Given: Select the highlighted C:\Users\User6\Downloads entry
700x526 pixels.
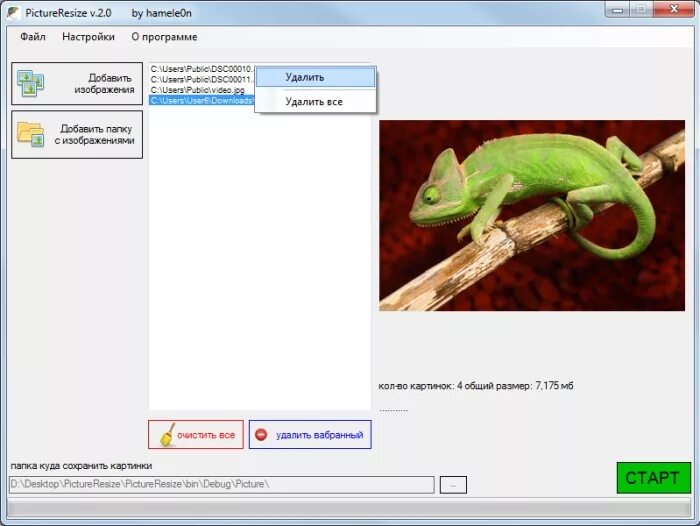Looking at the screenshot, I should point(202,100).
